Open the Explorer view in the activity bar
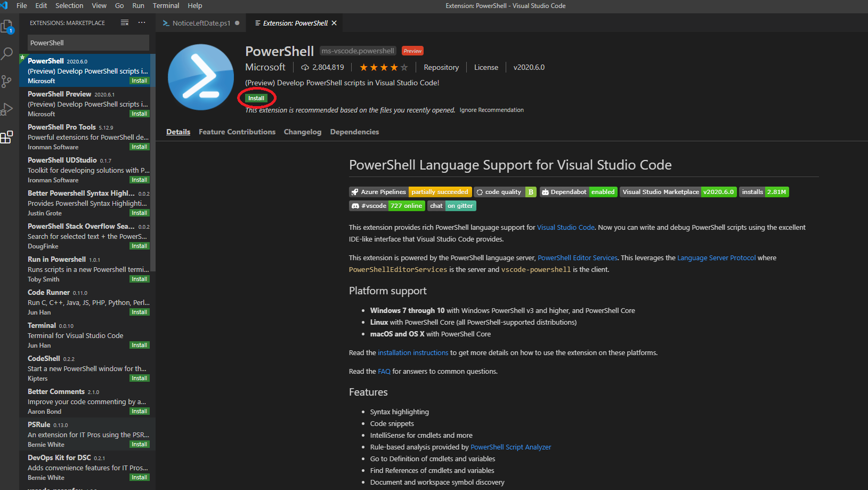 point(8,26)
